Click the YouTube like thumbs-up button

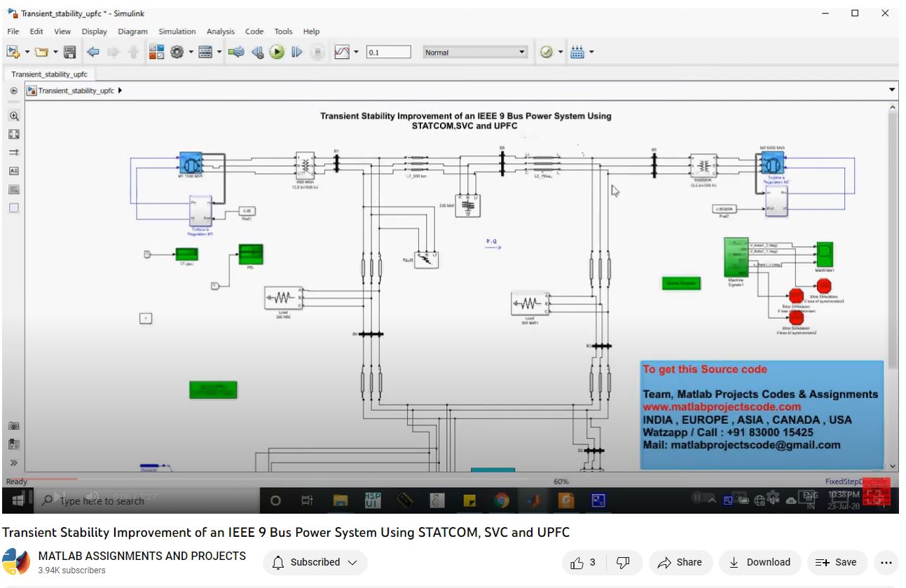click(x=583, y=562)
